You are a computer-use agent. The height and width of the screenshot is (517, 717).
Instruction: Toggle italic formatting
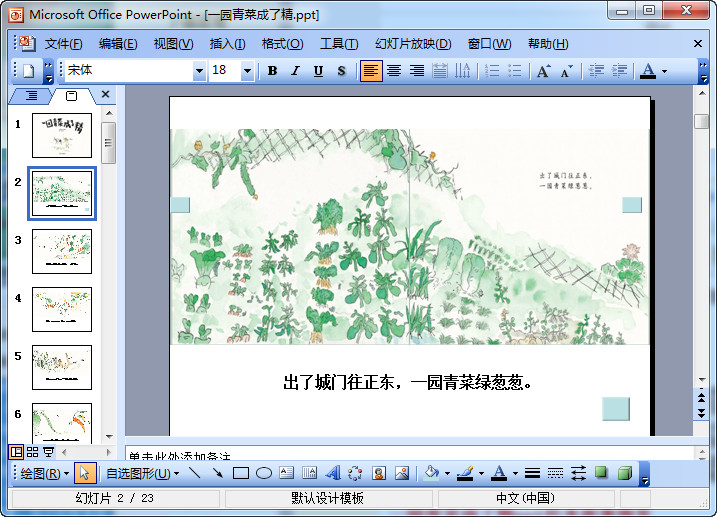click(295, 71)
